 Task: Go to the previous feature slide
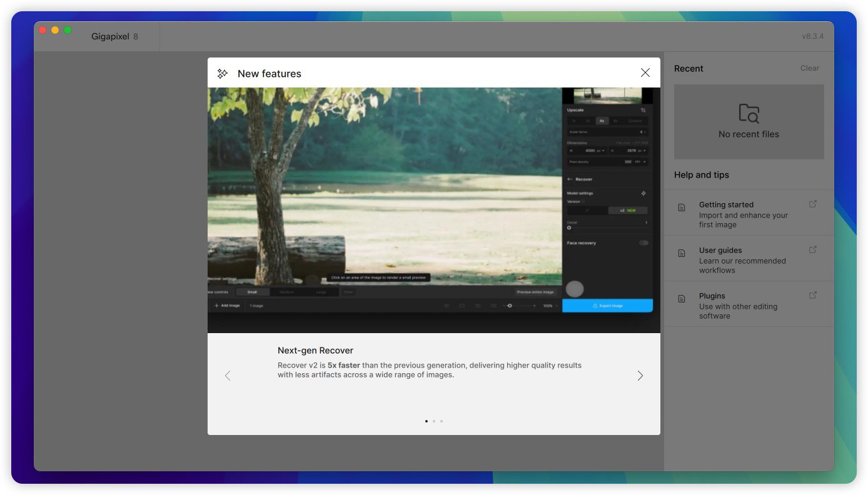click(228, 376)
